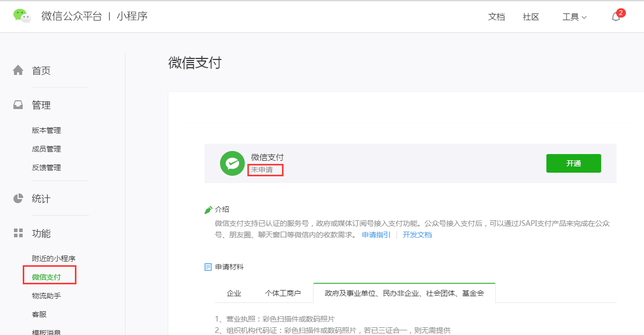Click the WeChat logo in the header
The width and height of the screenshot is (644, 335).
click(22, 16)
